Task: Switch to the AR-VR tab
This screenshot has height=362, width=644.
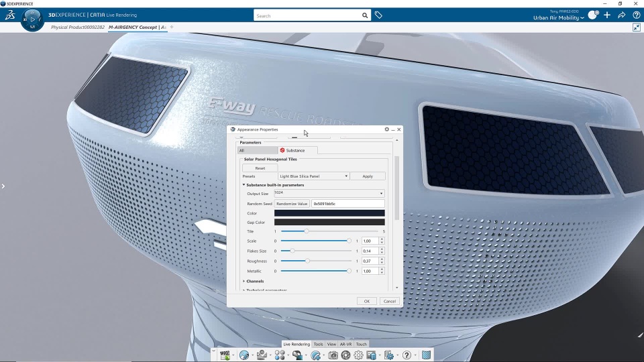Action: [x=346, y=345]
